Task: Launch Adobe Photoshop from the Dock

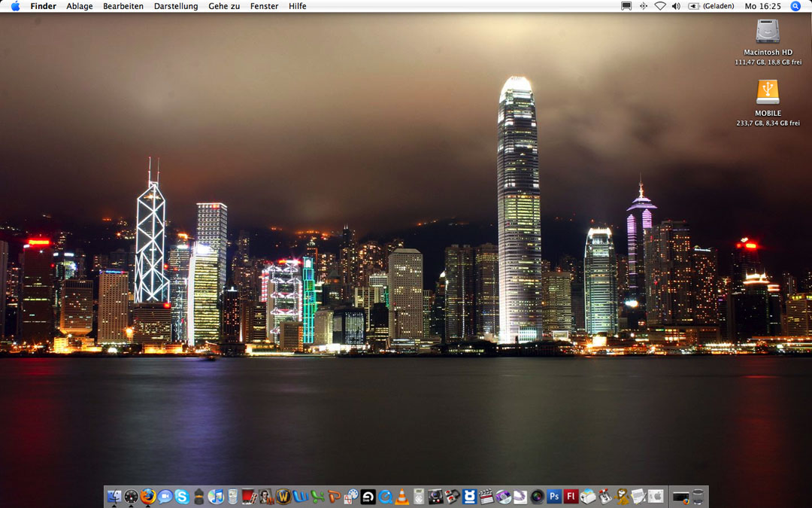Action: 554,497
